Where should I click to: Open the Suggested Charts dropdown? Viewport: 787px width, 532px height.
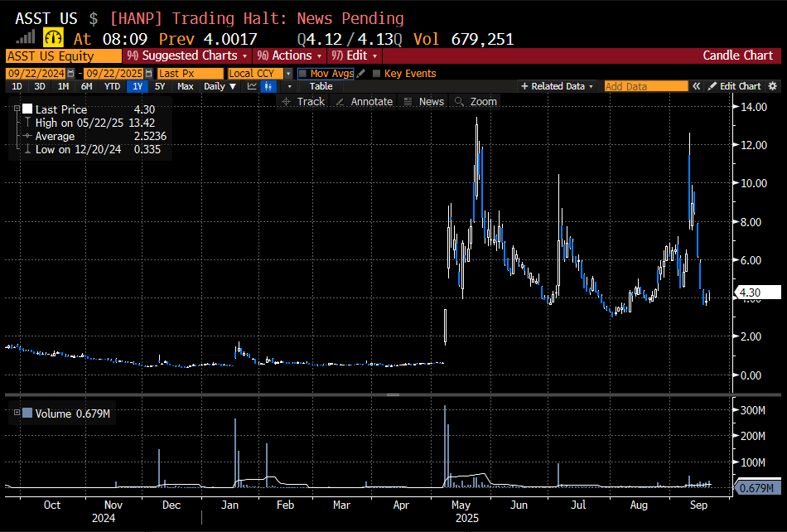pos(186,56)
